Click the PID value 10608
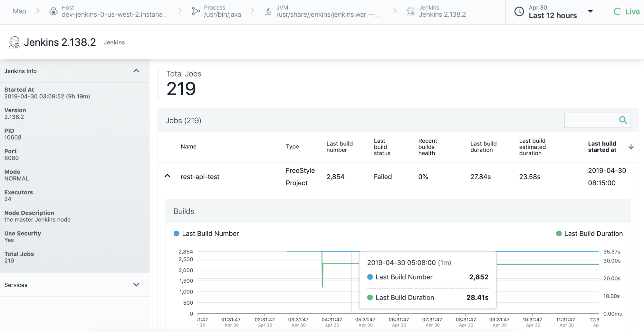 [x=13, y=138]
